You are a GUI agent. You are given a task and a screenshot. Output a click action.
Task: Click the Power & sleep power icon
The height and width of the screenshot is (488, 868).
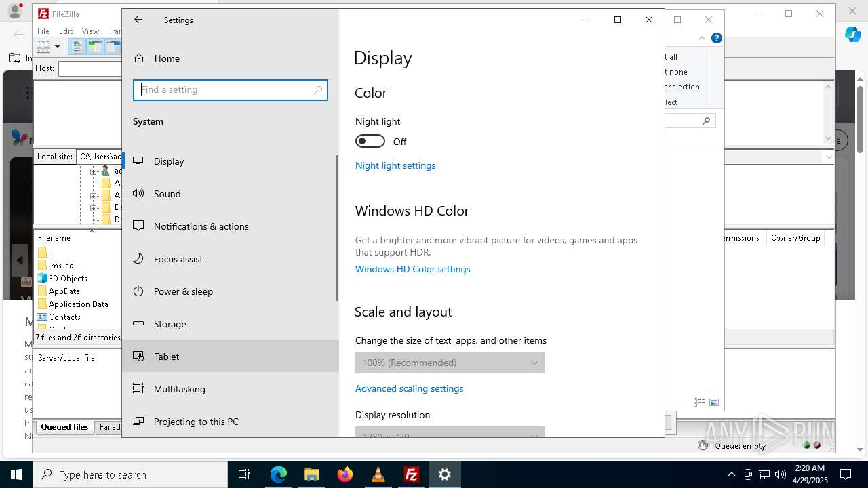point(138,291)
